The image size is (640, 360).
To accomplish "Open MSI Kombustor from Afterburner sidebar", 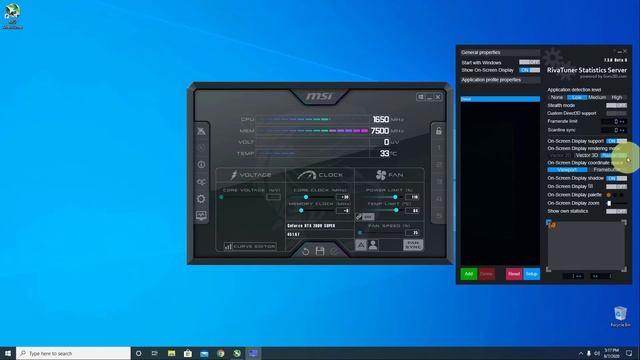I will (201, 131).
